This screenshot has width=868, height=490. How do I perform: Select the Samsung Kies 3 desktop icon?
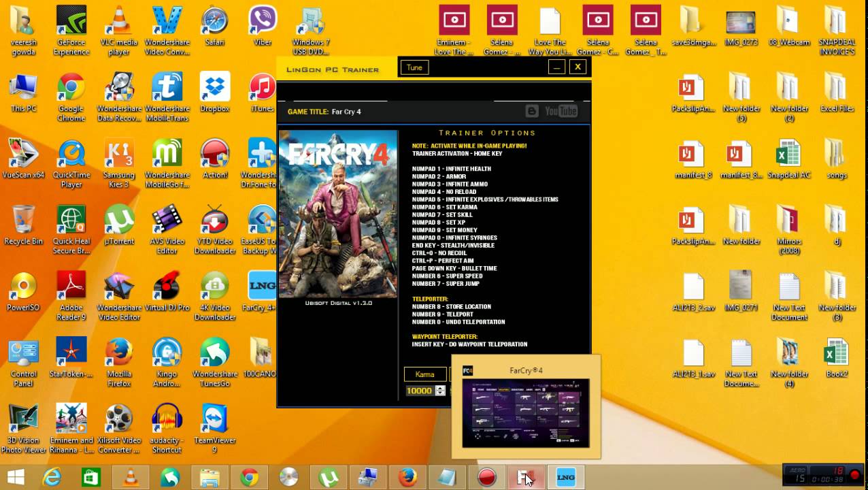119,163
